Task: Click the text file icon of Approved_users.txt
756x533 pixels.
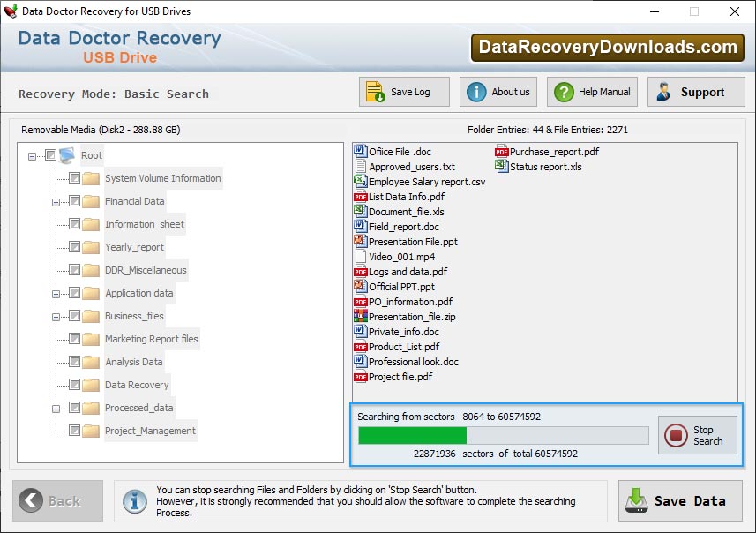Action: (x=360, y=167)
